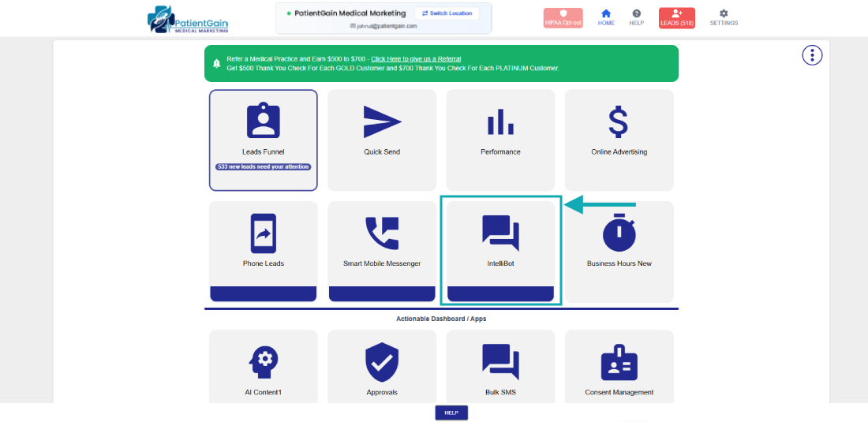Click the Business Hours New stopwatch icon

pos(619,233)
